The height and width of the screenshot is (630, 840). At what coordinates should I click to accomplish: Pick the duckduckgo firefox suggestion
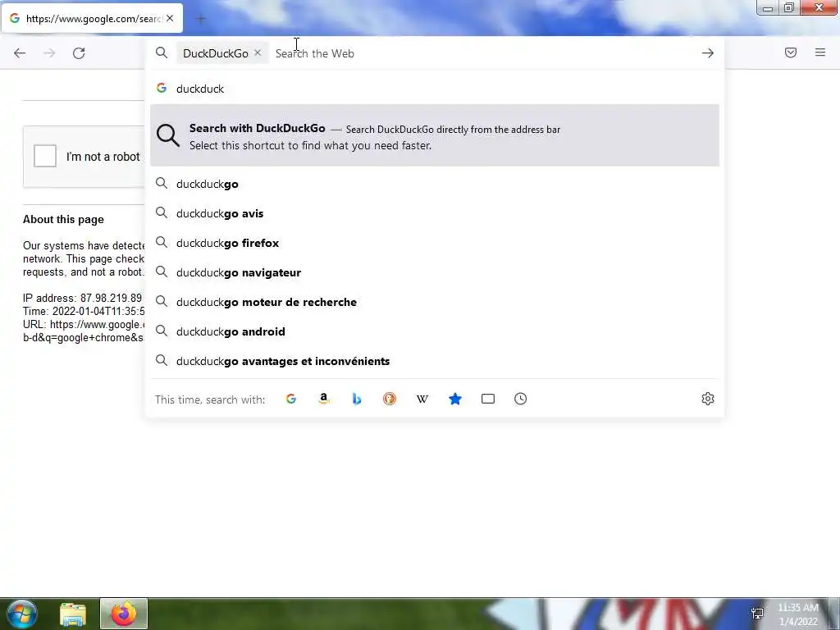coord(435,243)
